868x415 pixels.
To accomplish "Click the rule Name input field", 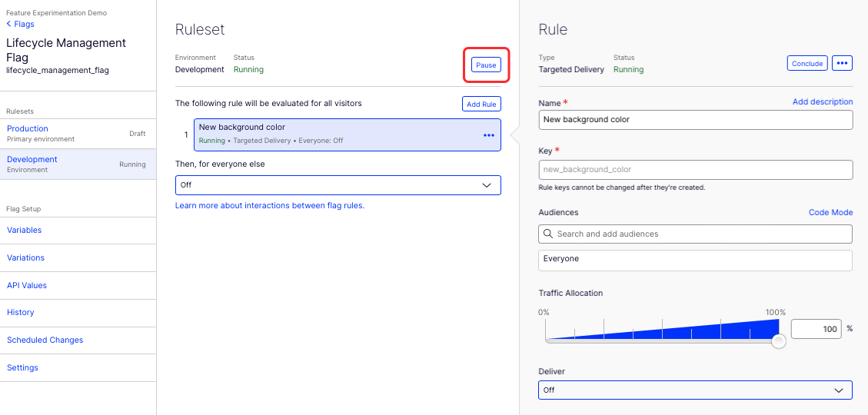I will point(695,120).
